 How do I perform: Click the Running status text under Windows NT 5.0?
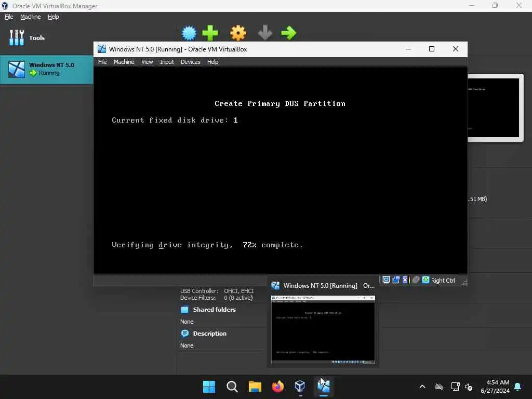(x=49, y=73)
